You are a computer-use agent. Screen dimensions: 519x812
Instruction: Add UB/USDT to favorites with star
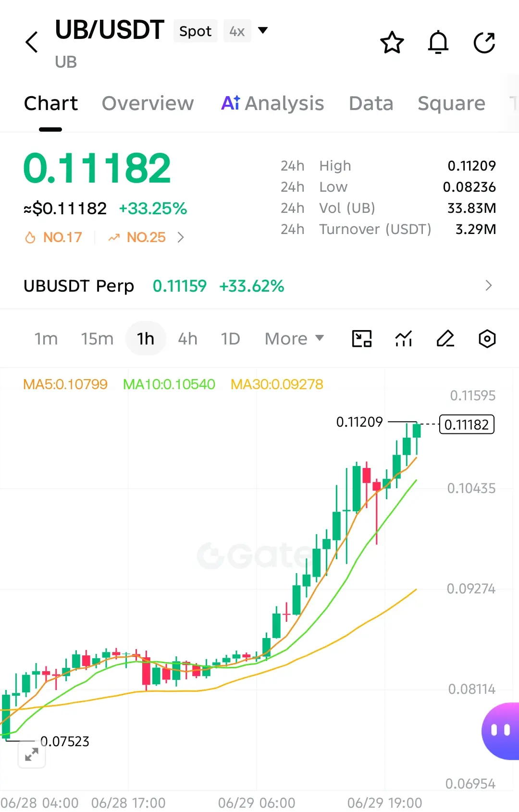pyautogui.click(x=392, y=42)
